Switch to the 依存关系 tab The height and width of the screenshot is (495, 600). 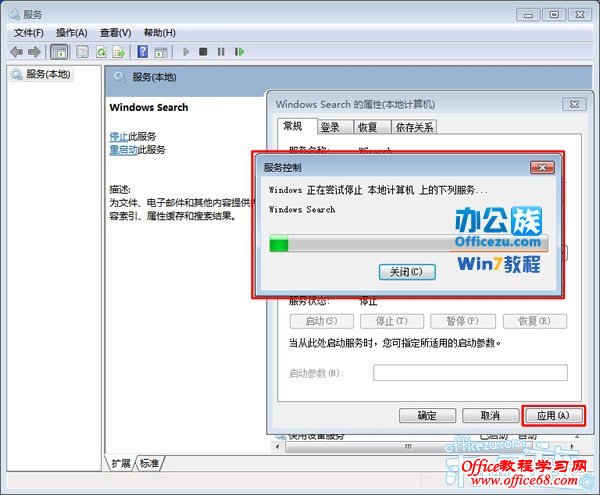414,127
